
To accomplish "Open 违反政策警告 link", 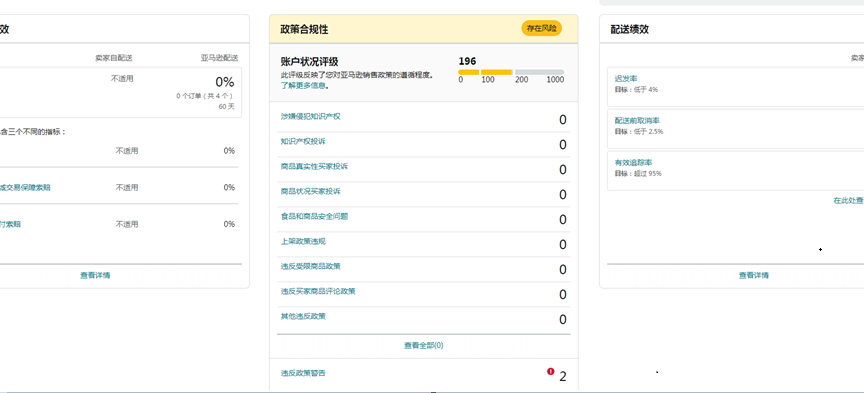I will [303, 373].
